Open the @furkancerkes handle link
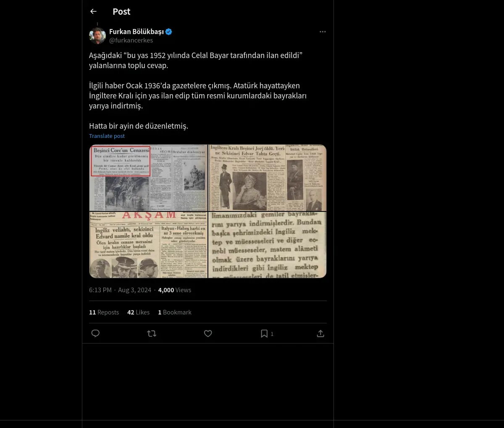504x428 pixels. pos(131,40)
